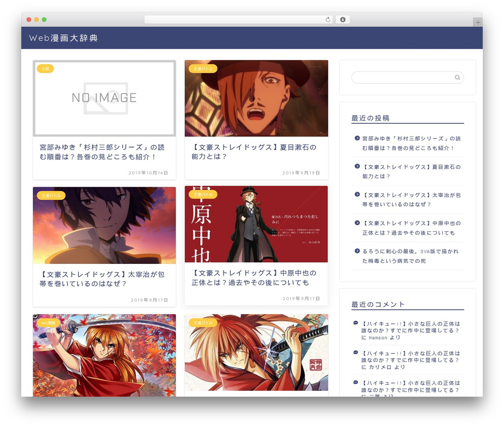Open card title 夏目漱石の能力とは？

254,152
